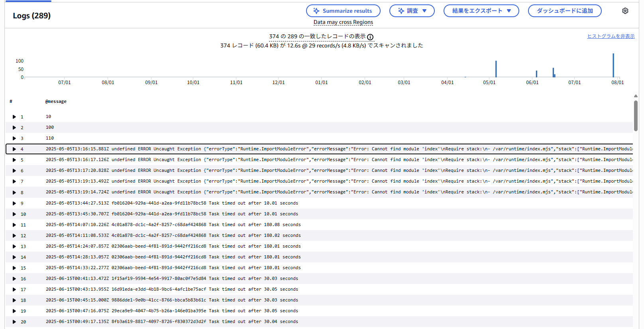This screenshot has height=329, width=644.
Task: Expand log row 14
Action: click(x=14, y=257)
